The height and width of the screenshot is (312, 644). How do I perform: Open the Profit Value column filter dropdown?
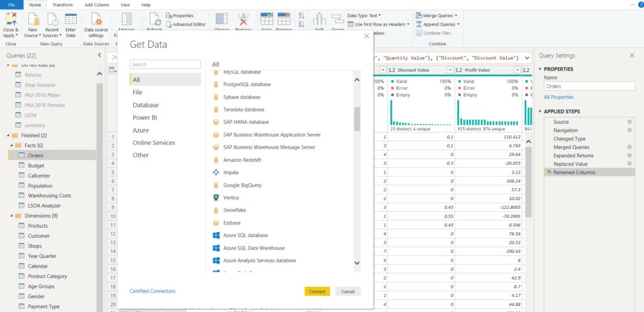[517, 70]
